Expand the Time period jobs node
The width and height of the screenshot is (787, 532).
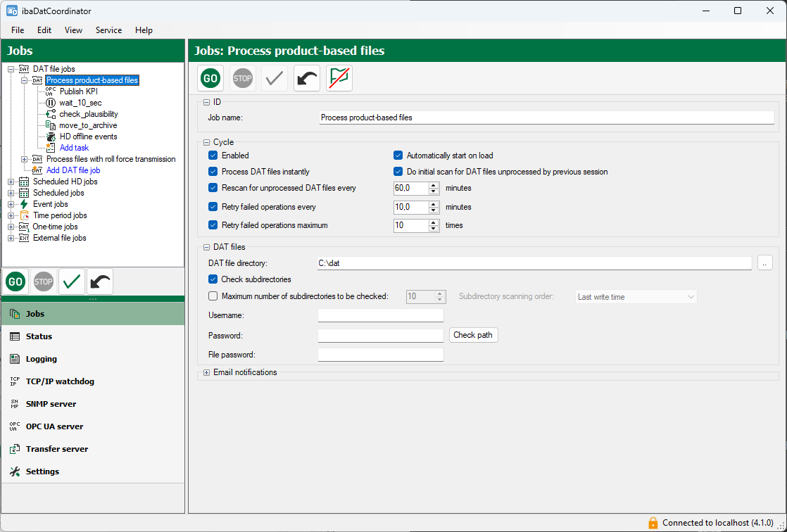coord(11,215)
